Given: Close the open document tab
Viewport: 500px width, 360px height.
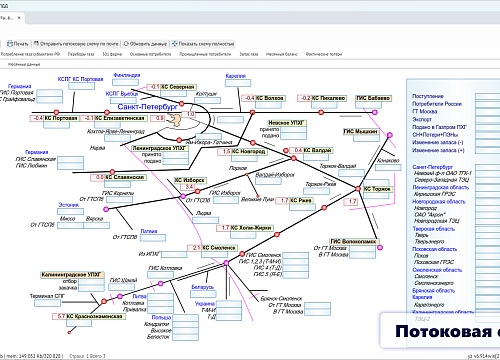Looking at the screenshot, I should (x=19, y=18).
